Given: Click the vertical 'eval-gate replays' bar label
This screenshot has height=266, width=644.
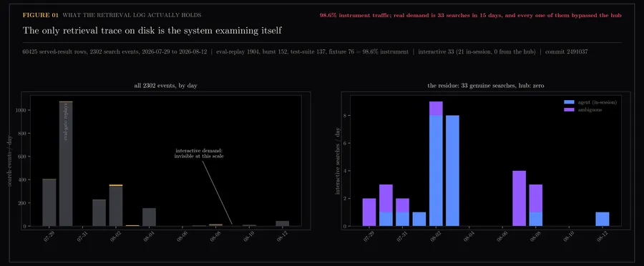Looking at the screenshot, I should pos(66,122).
